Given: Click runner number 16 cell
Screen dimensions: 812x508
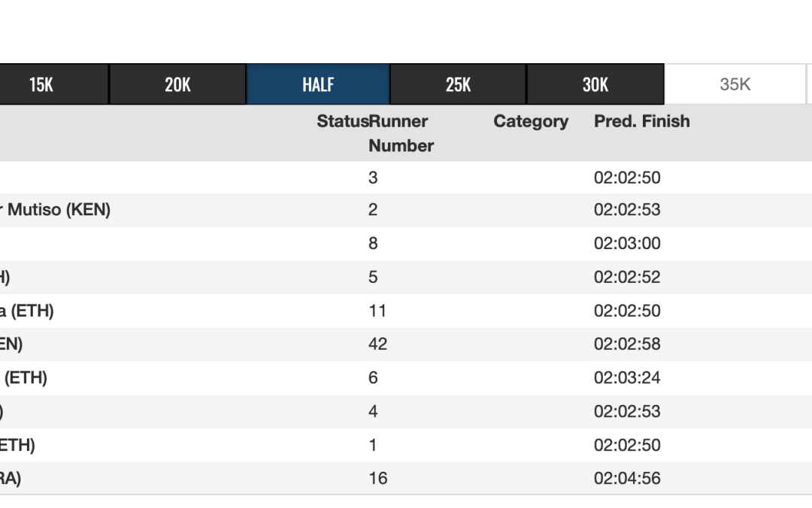Looking at the screenshot, I should pyautogui.click(x=377, y=479).
